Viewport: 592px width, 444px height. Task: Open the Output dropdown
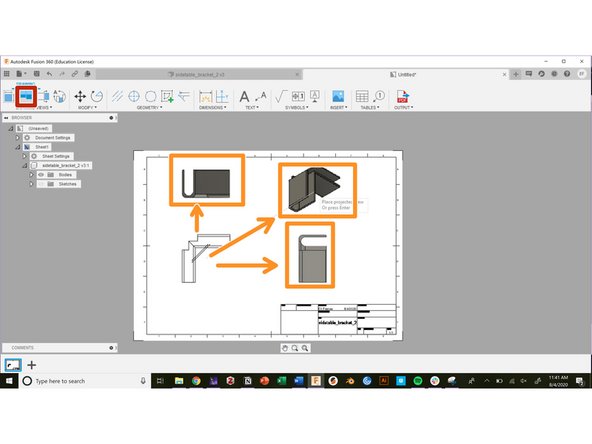(x=404, y=108)
